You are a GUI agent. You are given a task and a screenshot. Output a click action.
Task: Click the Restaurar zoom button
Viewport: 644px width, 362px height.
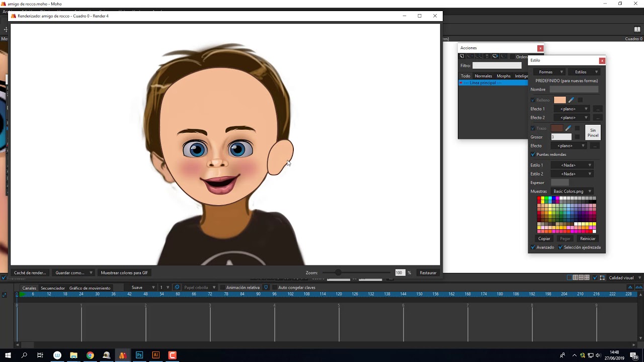428,273
